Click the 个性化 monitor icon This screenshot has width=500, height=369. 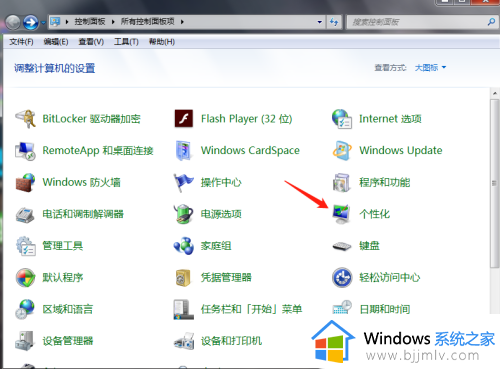coord(342,214)
